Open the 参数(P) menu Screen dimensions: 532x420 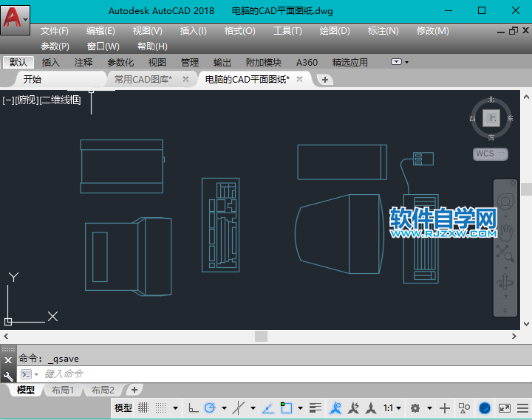click(x=55, y=46)
